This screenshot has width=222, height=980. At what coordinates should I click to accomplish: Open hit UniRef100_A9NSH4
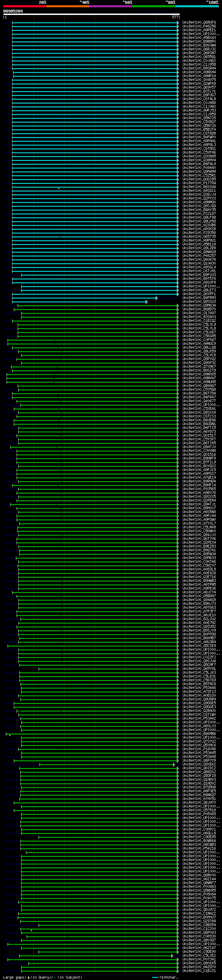click(199, 72)
